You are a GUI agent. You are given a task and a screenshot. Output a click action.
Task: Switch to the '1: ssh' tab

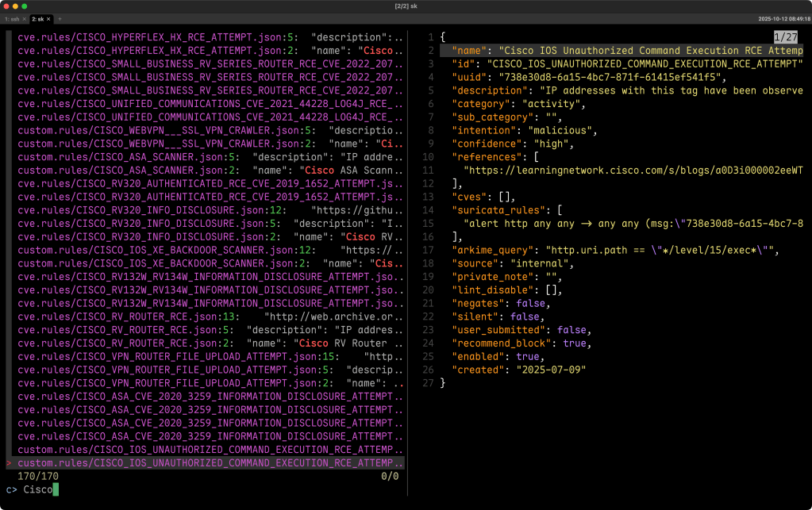pyautogui.click(x=13, y=18)
